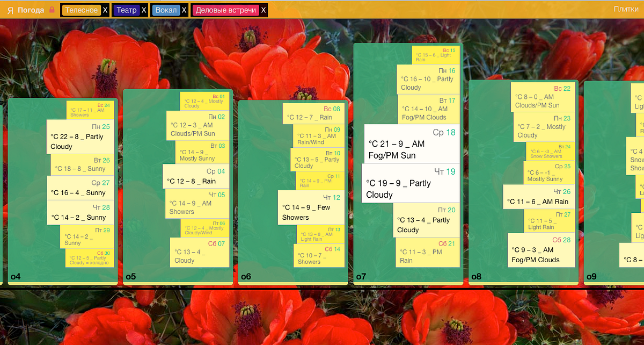Click the o8 week label

tap(477, 277)
